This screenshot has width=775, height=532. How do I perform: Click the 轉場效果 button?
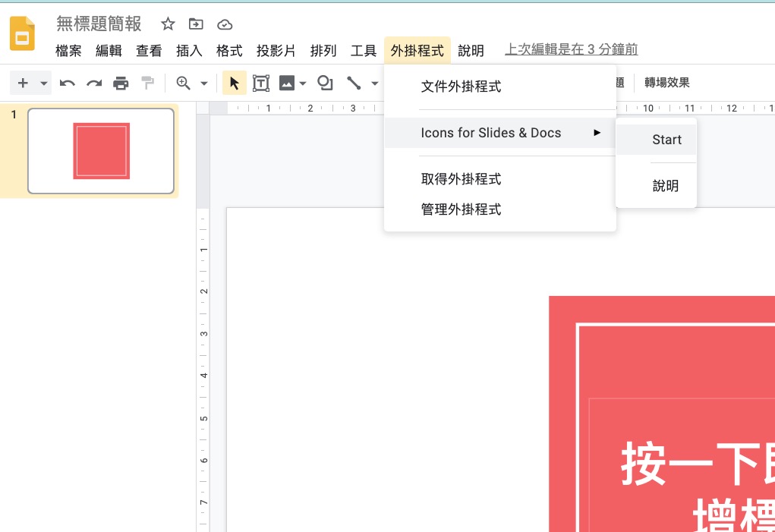coord(667,83)
